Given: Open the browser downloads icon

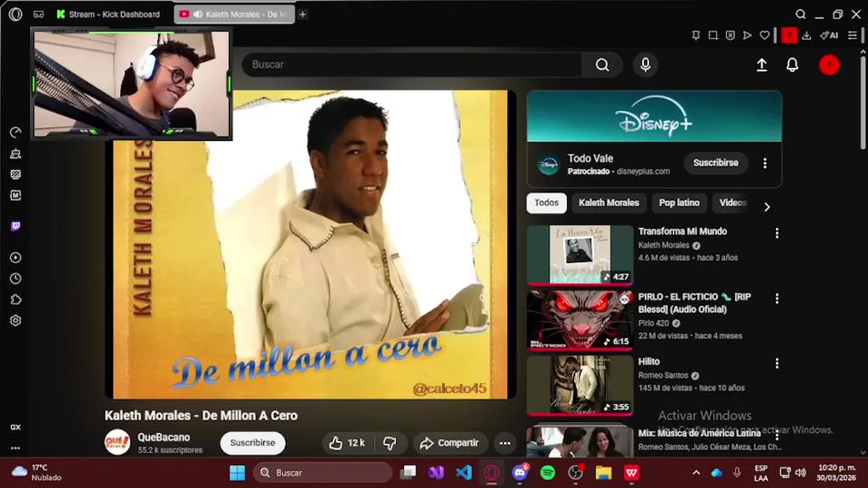Looking at the screenshot, I should [806, 35].
